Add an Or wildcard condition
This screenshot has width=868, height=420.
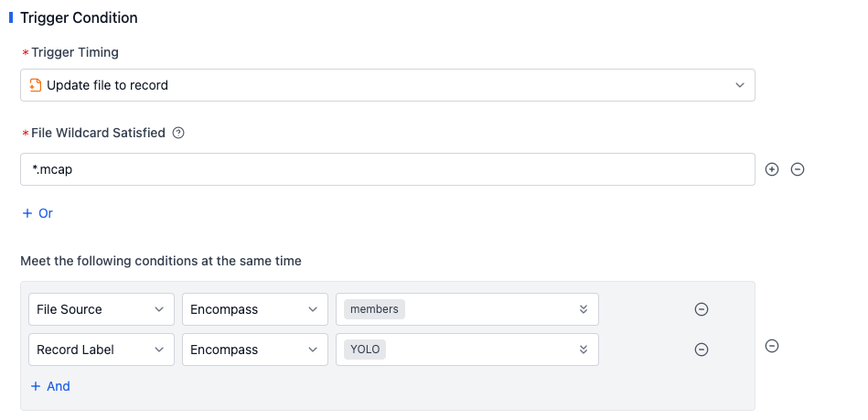38,213
